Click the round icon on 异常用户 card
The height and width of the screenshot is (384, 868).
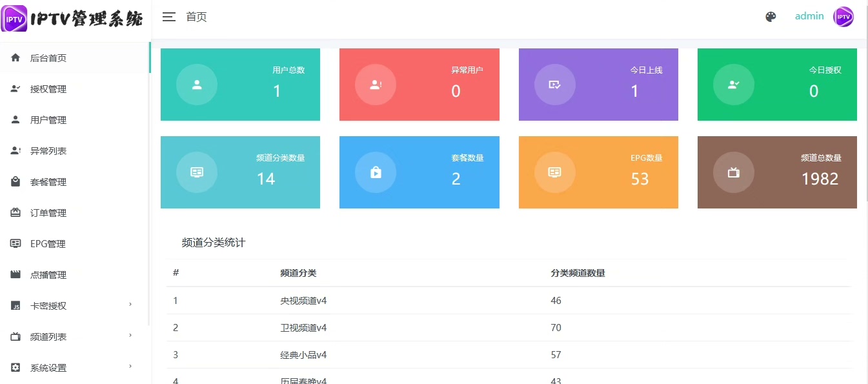[x=376, y=85]
